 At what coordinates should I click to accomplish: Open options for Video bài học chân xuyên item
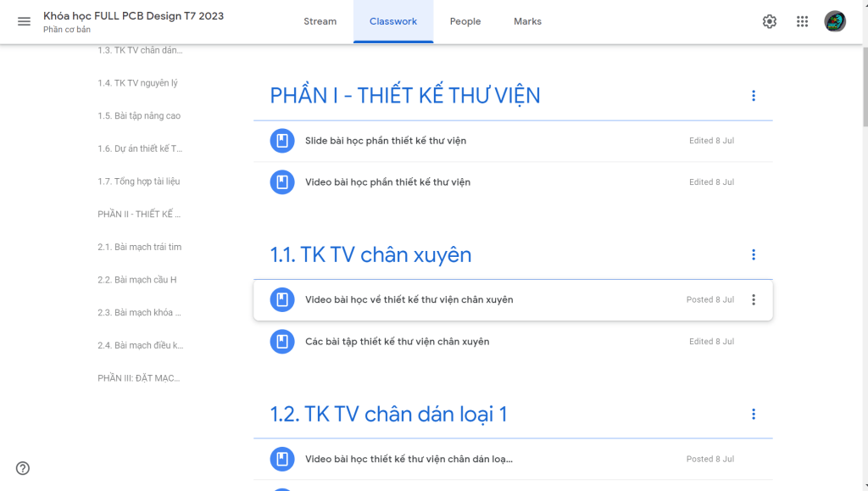click(754, 299)
